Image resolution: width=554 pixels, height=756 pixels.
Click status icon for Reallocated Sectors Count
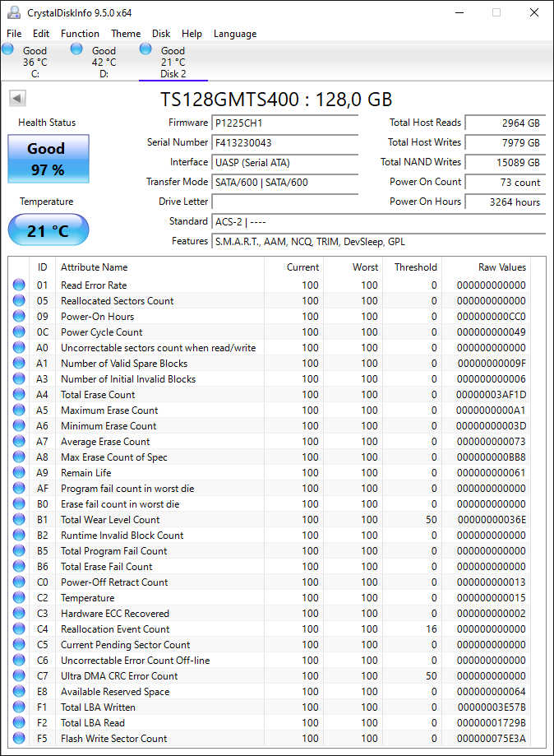click(19, 300)
